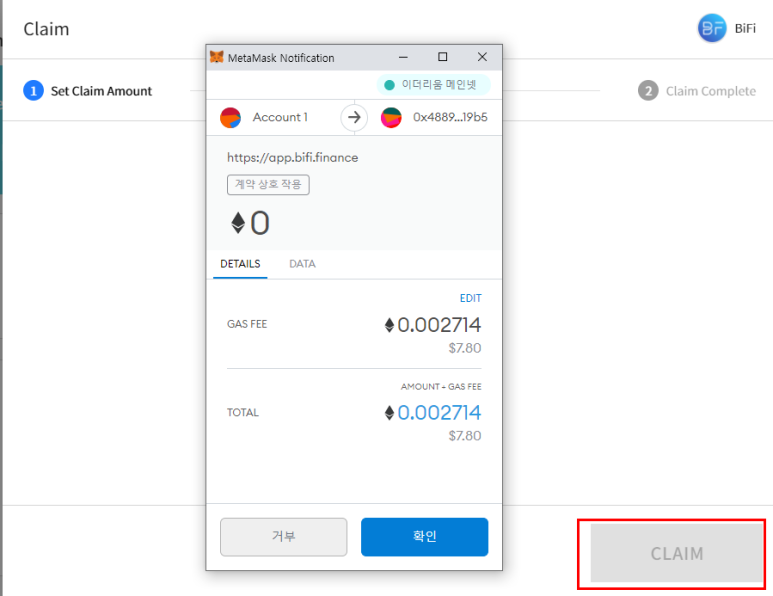This screenshot has height=596, width=773.
Task: Select the DETAILS tab
Action: point(240,264)
